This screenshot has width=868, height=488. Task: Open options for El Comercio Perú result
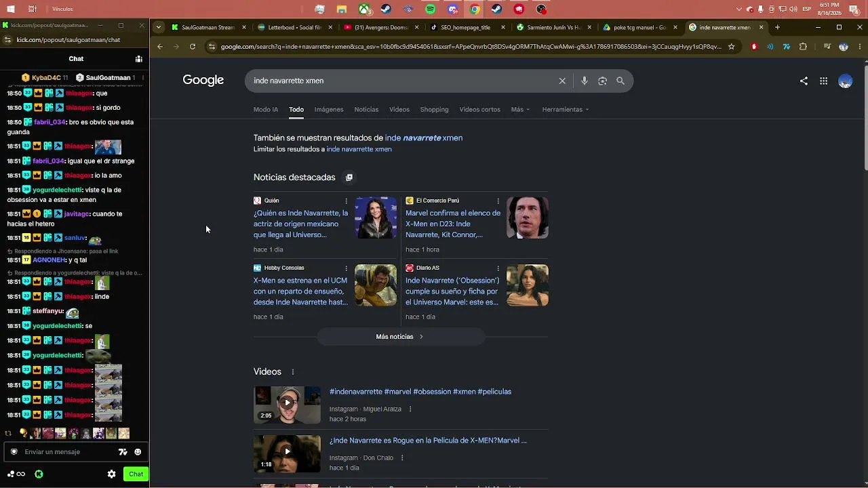[498, 201]
